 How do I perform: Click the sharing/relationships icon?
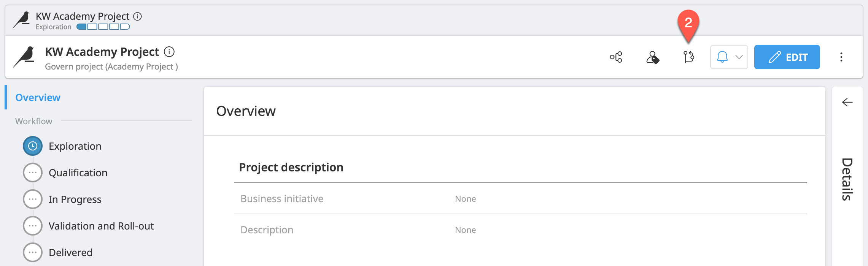(615, 57)
